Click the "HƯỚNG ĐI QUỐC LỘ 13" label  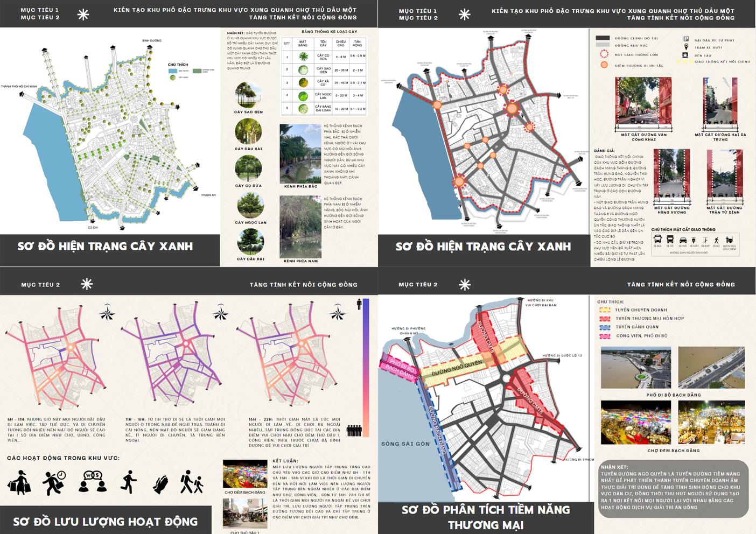click(562, 355)
